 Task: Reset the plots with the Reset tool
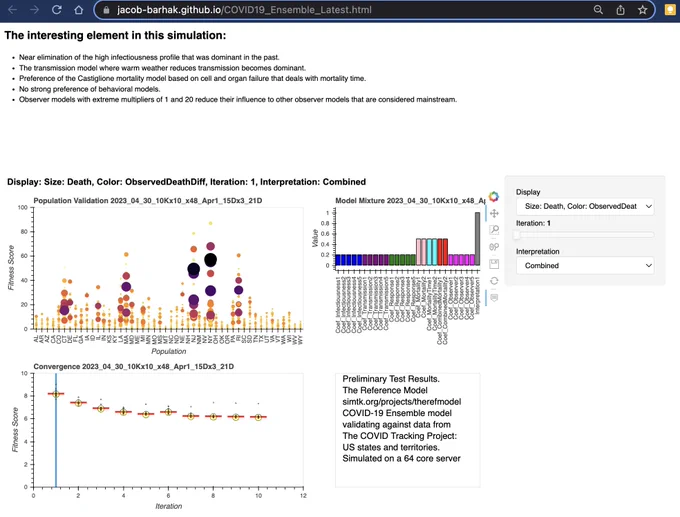(x=494, y=281)
